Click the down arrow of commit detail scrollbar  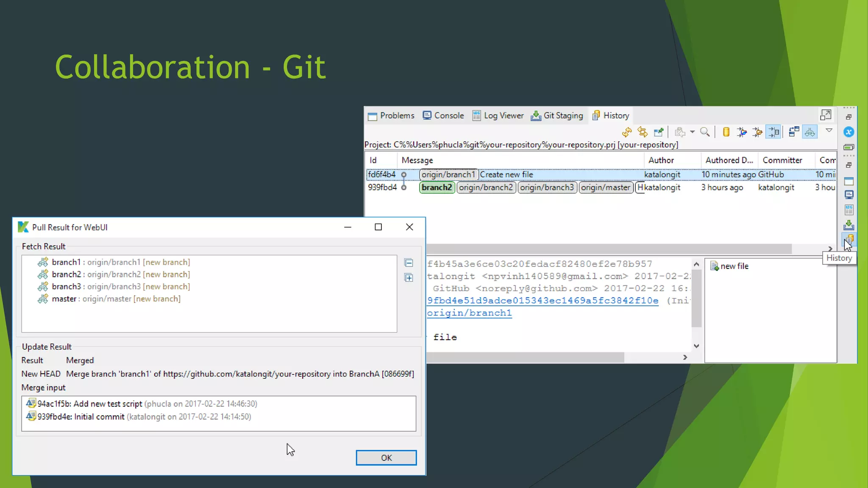pyautogui.click(x=696, y=346)
